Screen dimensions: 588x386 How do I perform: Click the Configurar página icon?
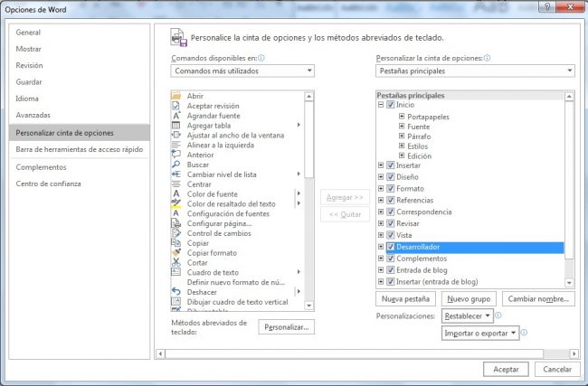[x=175, y=223]
